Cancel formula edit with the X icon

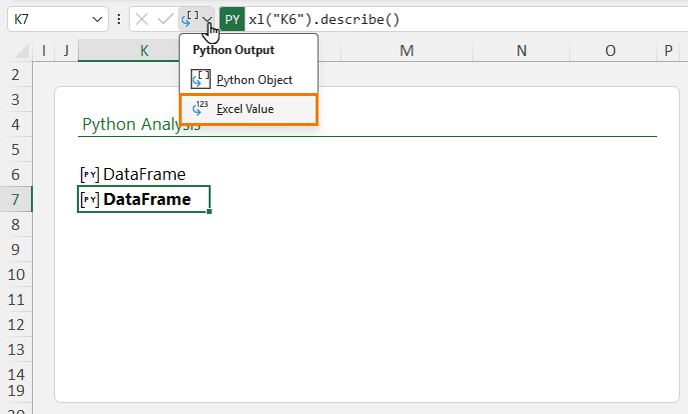tap(142, 19)
